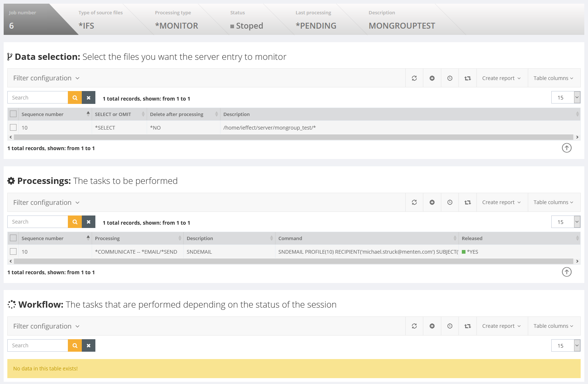Sort Processings by Command column
Image resolution: width=588 pixels, height=384 pixels.
(x=366, y=238)
